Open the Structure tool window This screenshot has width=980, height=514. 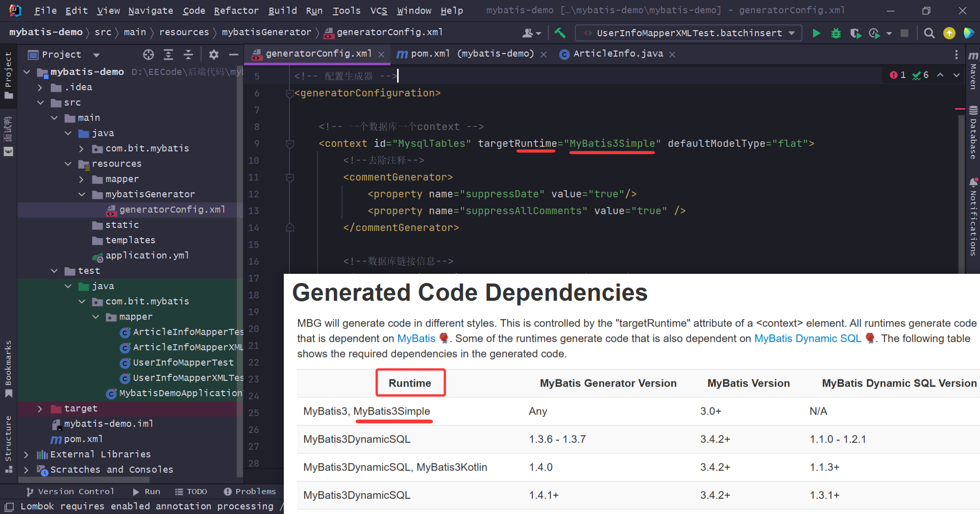8,444
